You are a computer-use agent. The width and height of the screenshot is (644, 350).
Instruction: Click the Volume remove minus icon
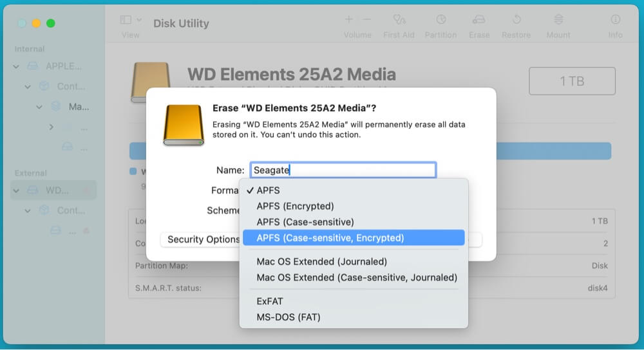click(x=367, y=19)
